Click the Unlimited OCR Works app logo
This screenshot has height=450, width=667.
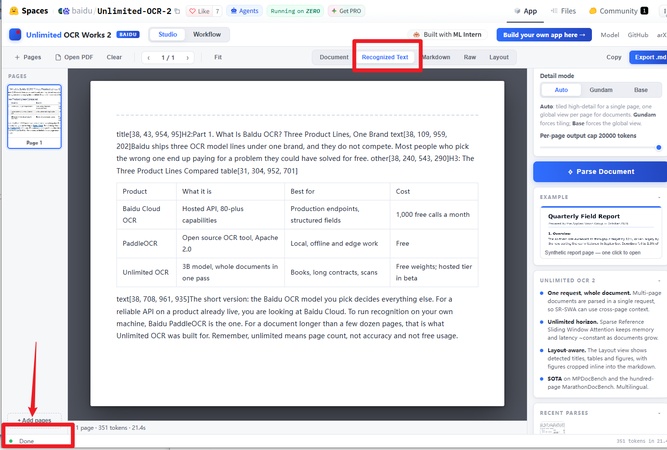point(15,34)
